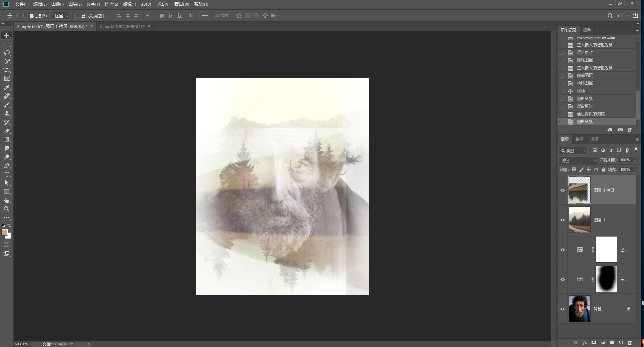Open Move tool preset picker arrow
Viewport: 644px width, 347px height.
(x=17, y=16)
